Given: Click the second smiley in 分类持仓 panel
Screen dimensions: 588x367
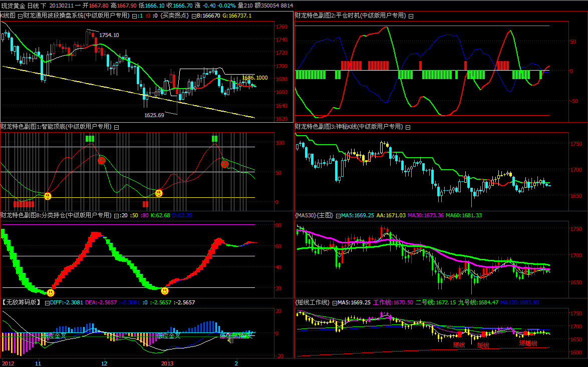Looking at the screenshot, I should pos(165,290).
